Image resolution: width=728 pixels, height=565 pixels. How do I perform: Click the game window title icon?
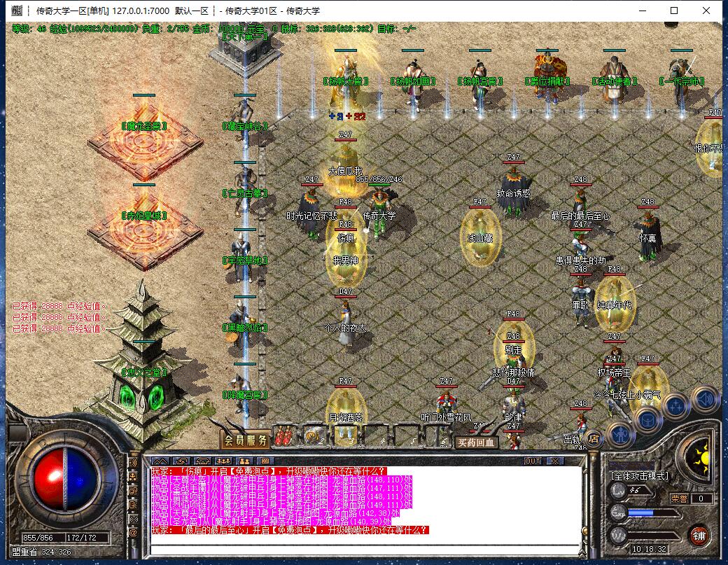pyautogui.click(x=17, y=11)
